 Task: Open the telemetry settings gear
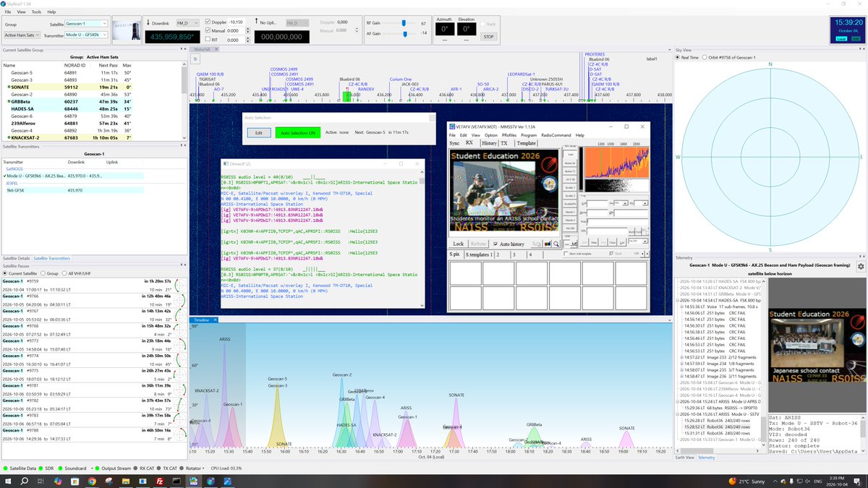click(x=860, y=266)
